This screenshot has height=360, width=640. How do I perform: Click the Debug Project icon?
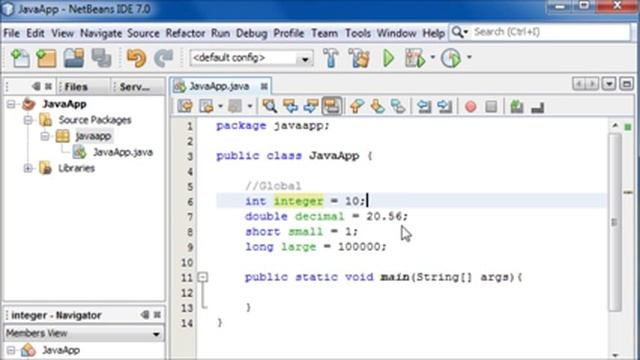[x=415, y=58]
